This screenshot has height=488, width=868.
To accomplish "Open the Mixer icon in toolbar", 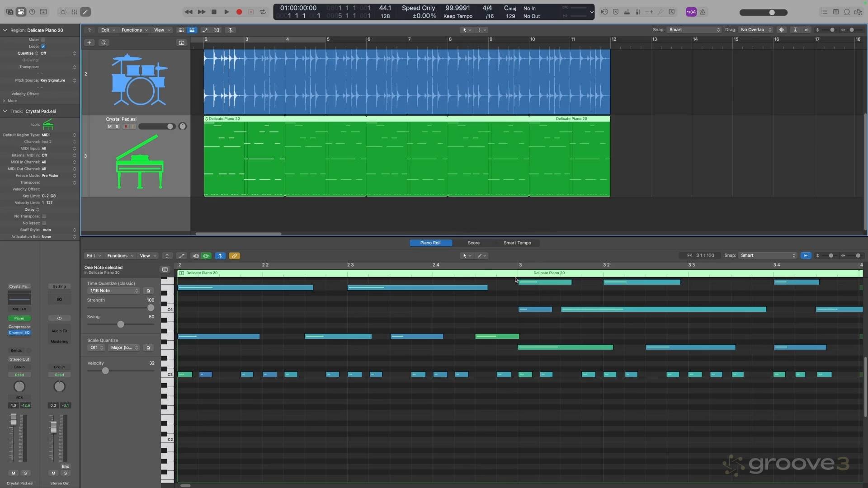I will (74, 12).
